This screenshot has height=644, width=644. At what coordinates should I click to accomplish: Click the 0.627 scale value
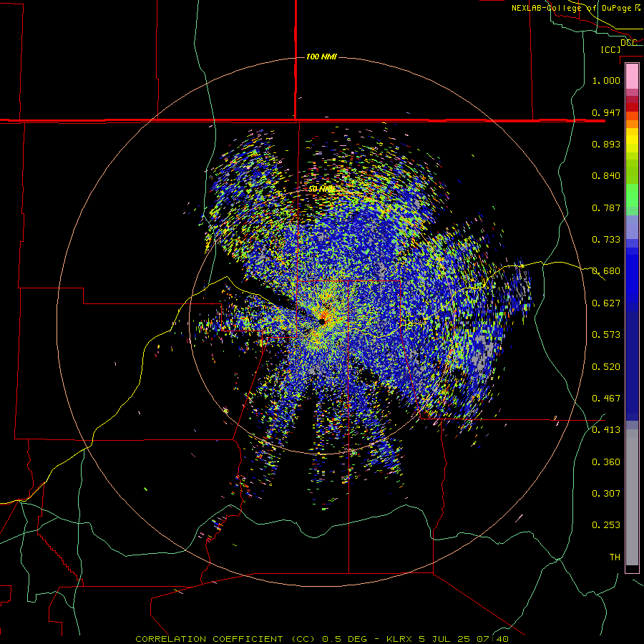click(x=606, y=303)
